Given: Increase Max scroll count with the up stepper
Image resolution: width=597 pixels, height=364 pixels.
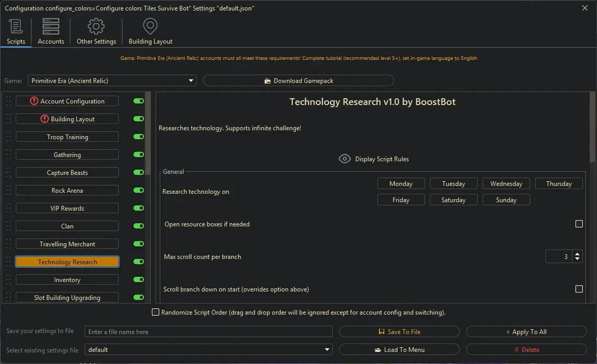Looking at the screenshot, I should pos(577,254).
